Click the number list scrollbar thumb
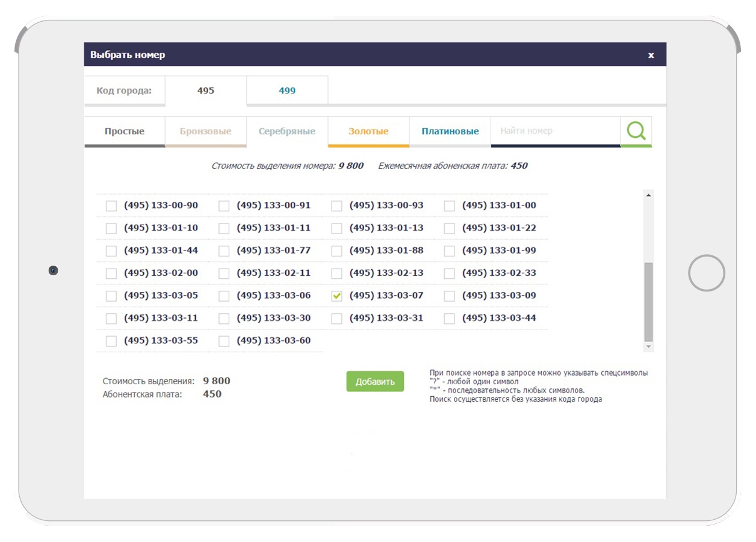 pos(648,302)
